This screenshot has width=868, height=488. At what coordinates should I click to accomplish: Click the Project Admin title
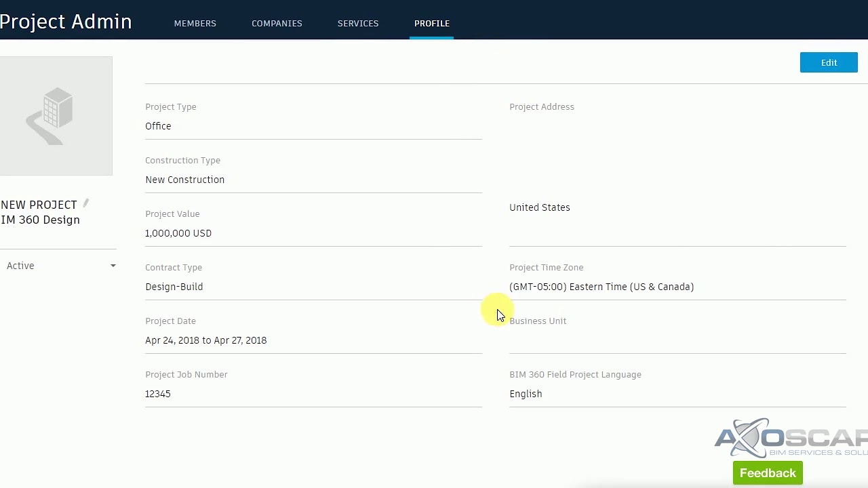click(66, 22)
